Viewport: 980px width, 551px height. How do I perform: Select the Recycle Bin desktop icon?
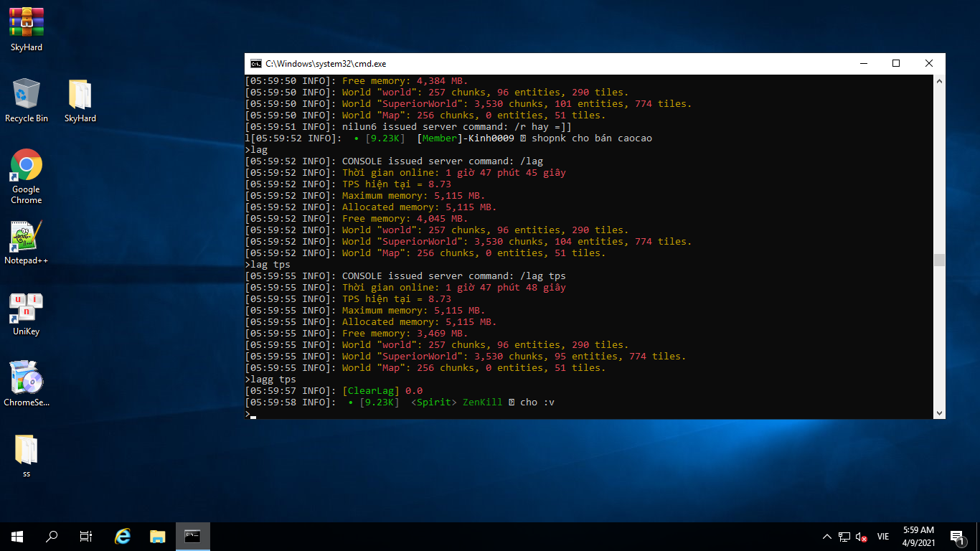coord(27,95)
